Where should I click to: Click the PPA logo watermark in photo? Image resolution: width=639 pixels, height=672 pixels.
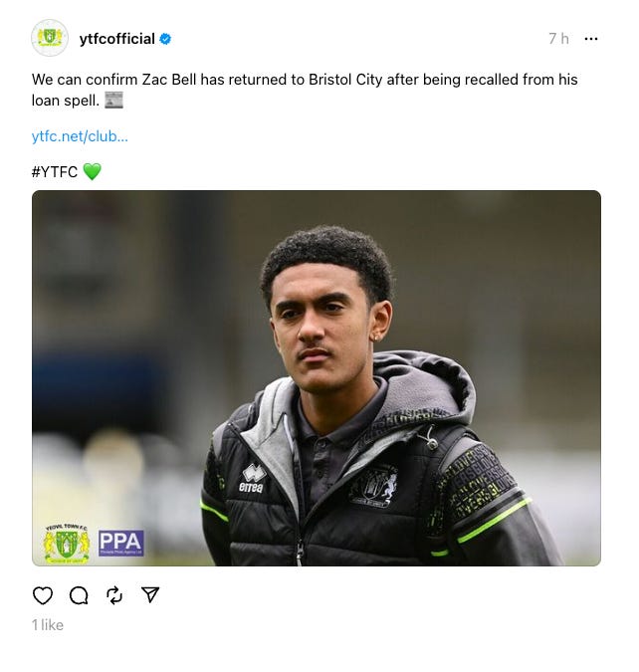[x=121, y=543]
